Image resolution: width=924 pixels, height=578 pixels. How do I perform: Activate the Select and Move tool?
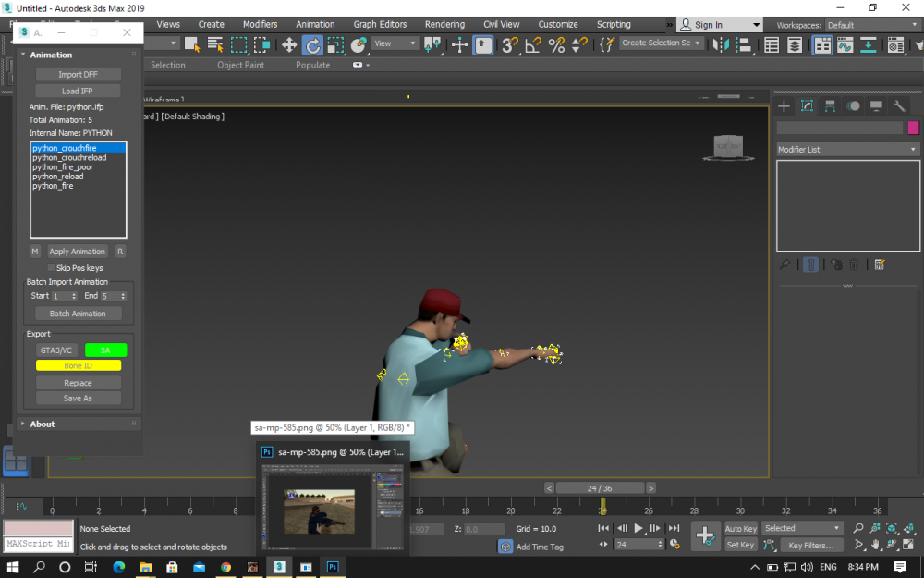(288, 44)
